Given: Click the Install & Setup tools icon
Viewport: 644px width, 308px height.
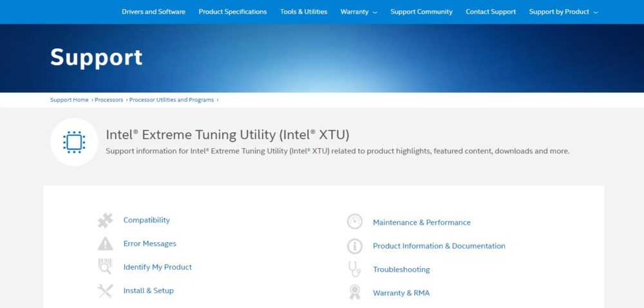Looking at the screenshot, I should pos(105,291).
